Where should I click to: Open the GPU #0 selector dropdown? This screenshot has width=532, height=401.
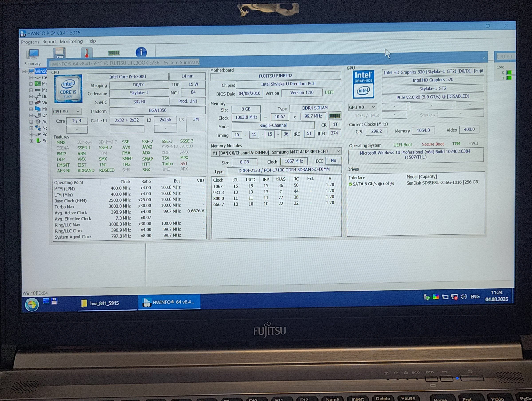pos(362,107)
